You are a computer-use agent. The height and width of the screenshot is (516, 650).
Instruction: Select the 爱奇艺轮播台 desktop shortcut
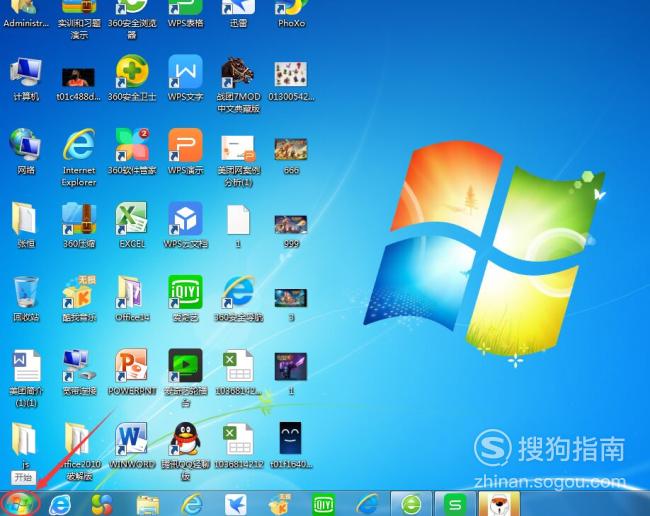click(185, 378)
